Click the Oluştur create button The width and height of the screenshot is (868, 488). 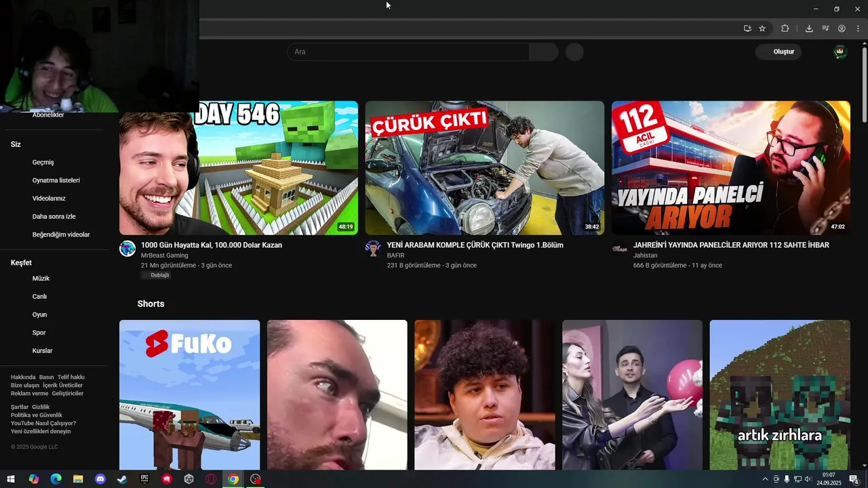[x=778, y=52]
